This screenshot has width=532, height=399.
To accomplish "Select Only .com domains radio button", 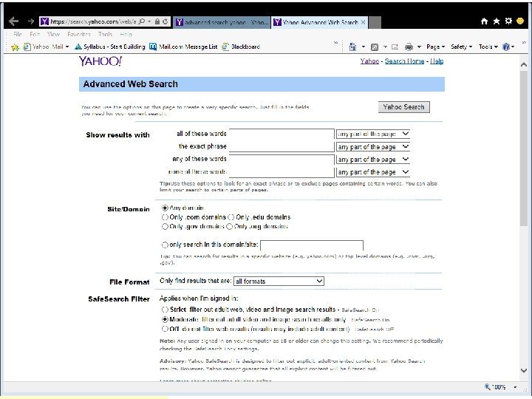I will (165, 217).
